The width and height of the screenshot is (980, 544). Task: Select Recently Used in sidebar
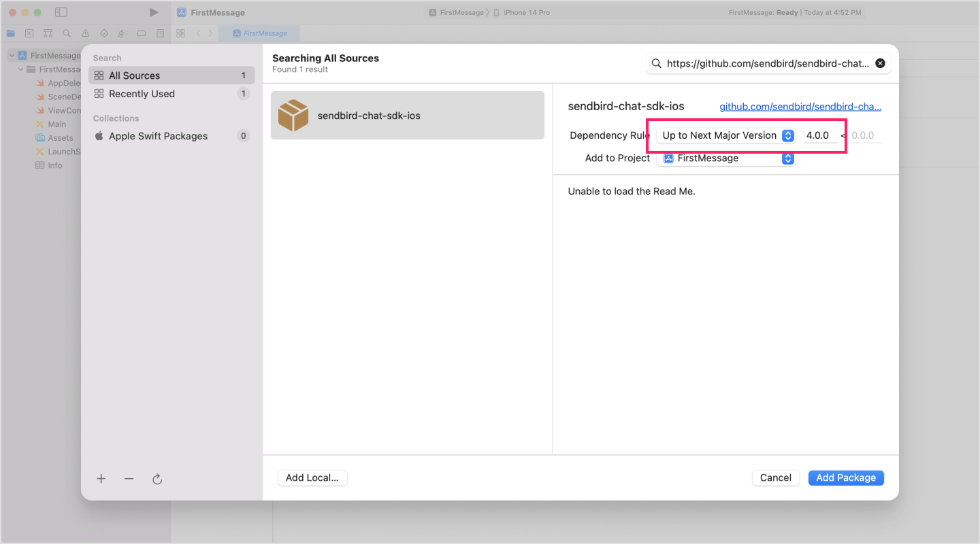coord(171,94)
